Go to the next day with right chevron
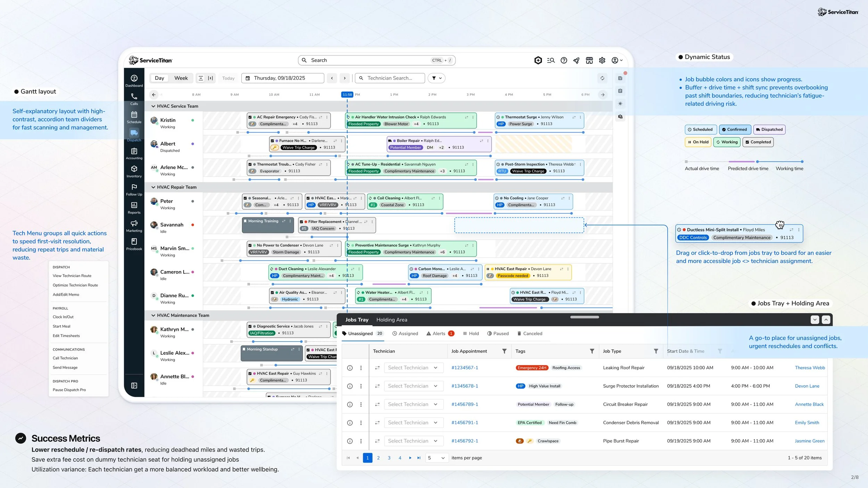The width and height of the screenshot is (868, 488). click(x=344, y=78)
